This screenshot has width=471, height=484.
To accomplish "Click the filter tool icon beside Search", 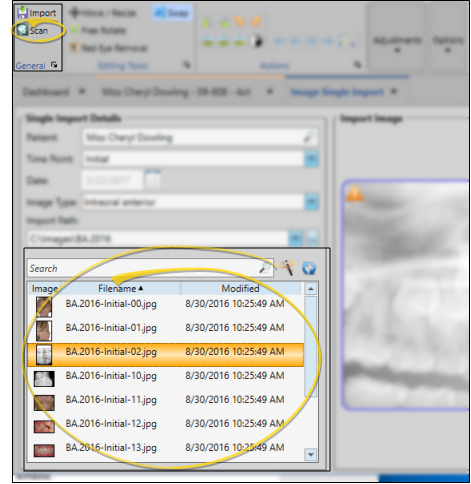I will 287,267.
